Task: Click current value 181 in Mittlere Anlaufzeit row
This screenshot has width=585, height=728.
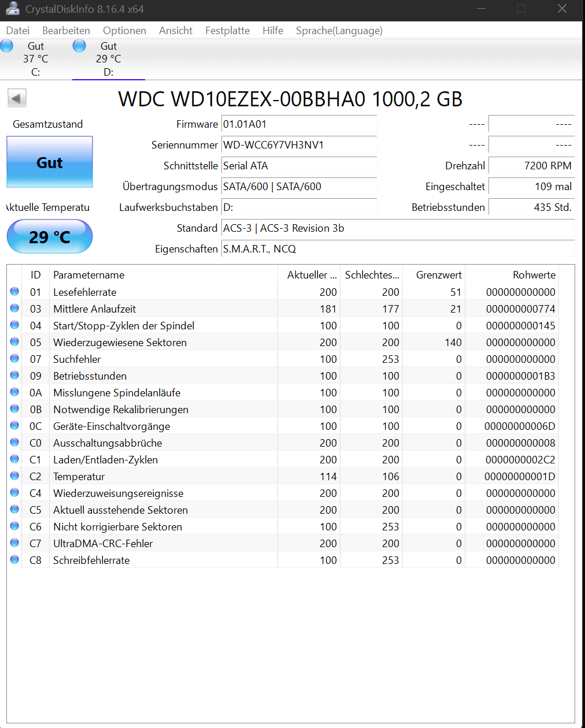Action: pos(328,309)
